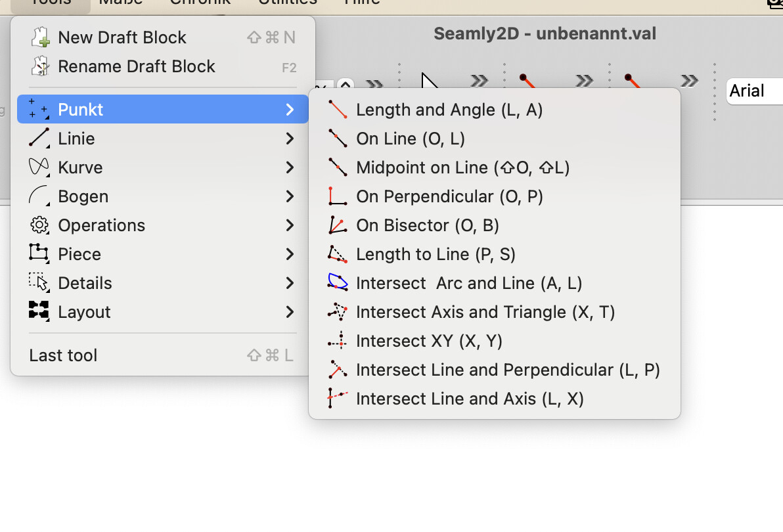This screenshot has width=783, height=532.
Task: Select the Intersect XY tool icon
Action: coord(338,341)
